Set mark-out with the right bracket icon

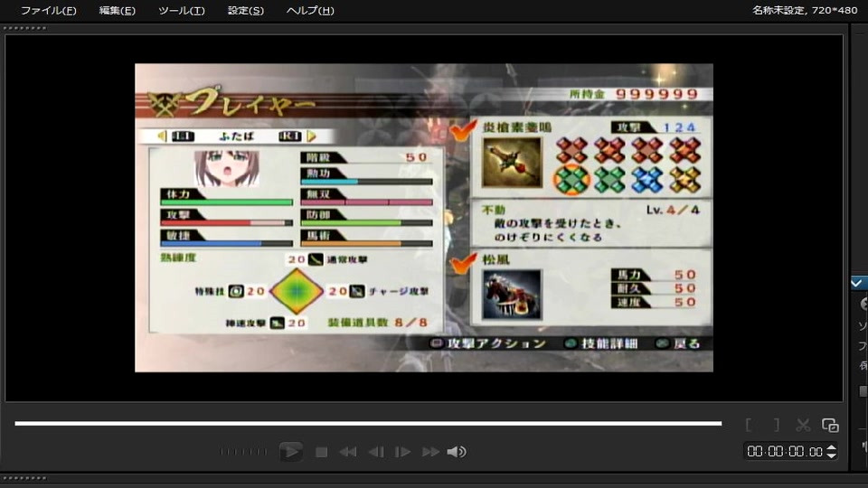(777, 425)
